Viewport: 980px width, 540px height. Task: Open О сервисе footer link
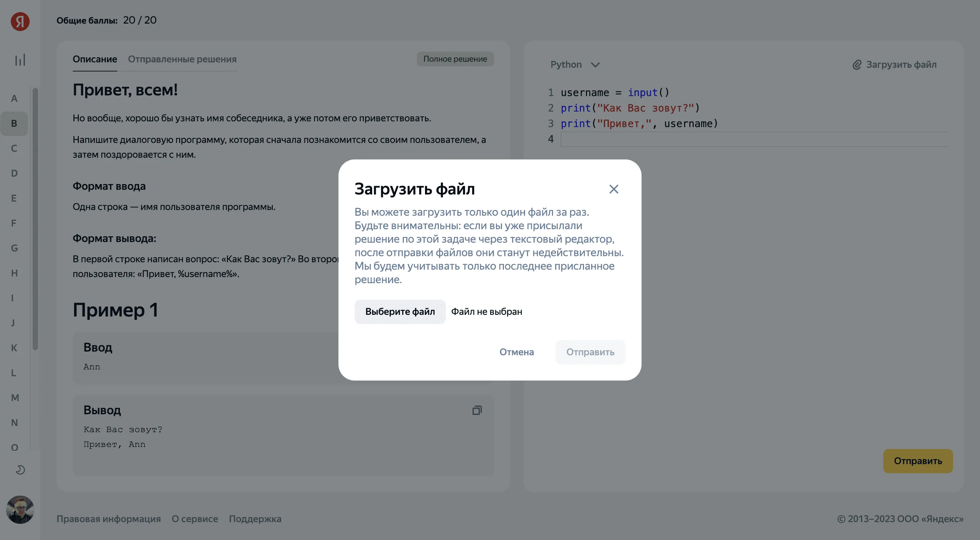195,519
